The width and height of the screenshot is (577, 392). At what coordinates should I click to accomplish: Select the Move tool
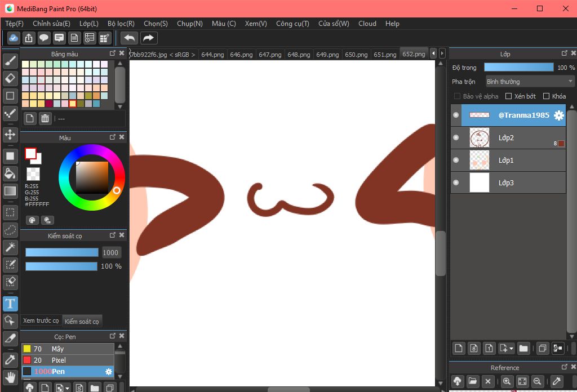click(10, 135)
